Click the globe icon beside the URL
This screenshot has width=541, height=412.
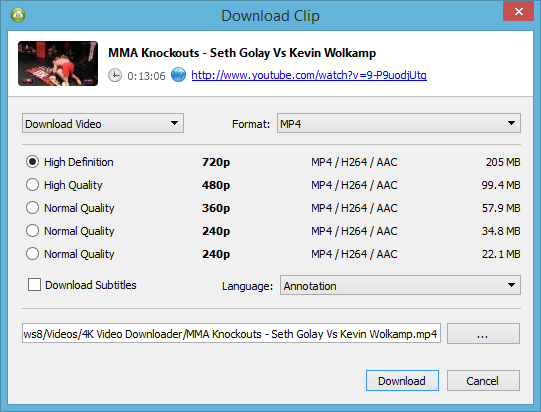[178, 75]
